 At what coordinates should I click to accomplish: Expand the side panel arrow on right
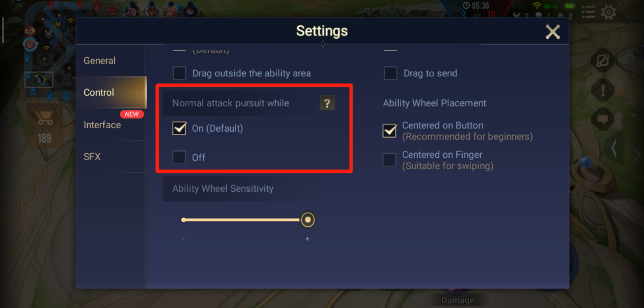click(614, 149)
